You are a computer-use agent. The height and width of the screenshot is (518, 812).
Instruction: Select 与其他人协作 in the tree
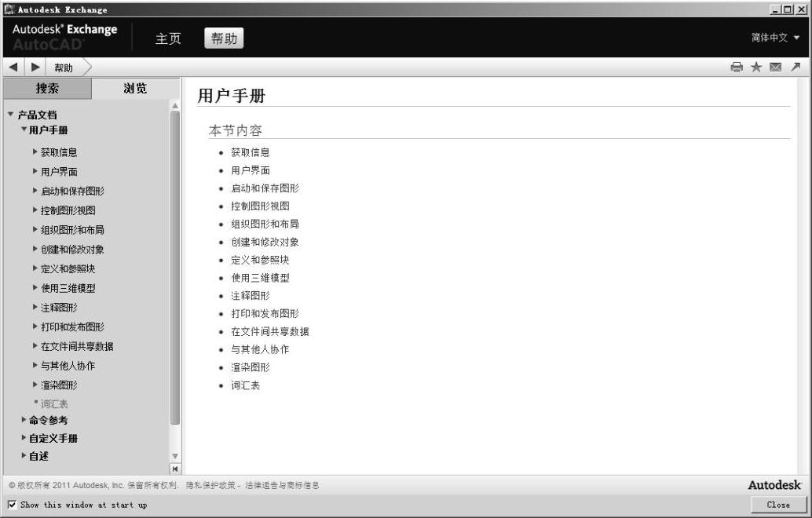pos(68,366)
